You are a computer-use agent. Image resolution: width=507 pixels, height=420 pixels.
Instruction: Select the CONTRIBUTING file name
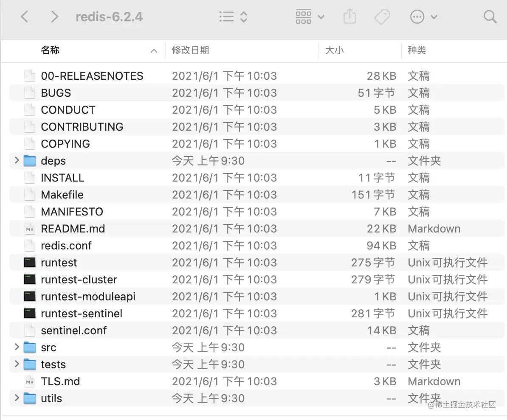82,127
